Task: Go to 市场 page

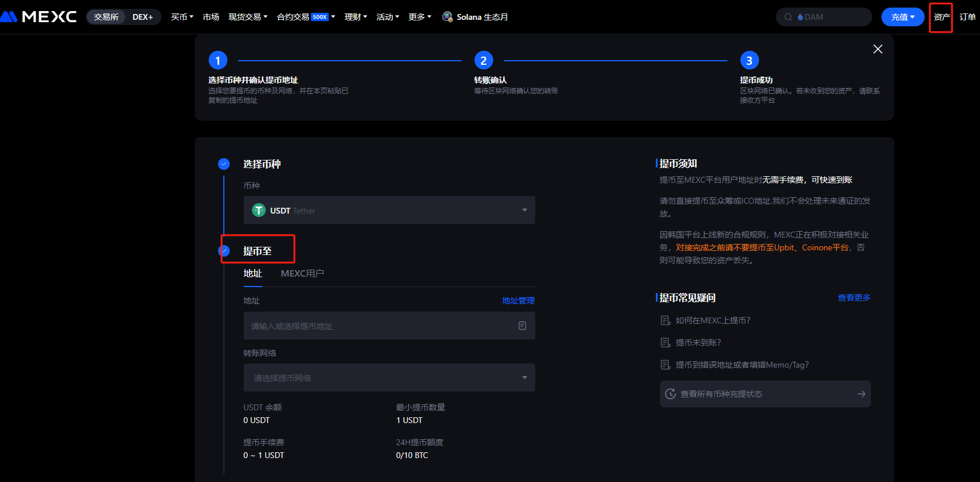Action: coord(211,17)
